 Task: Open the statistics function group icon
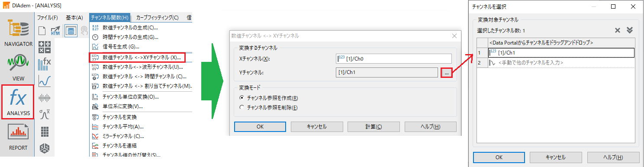coord(45,115)
